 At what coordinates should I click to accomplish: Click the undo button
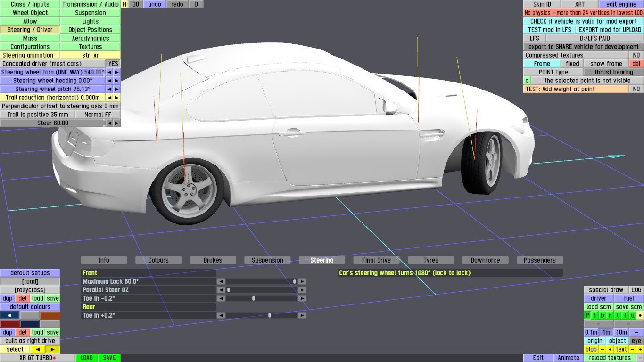(155, 4)
